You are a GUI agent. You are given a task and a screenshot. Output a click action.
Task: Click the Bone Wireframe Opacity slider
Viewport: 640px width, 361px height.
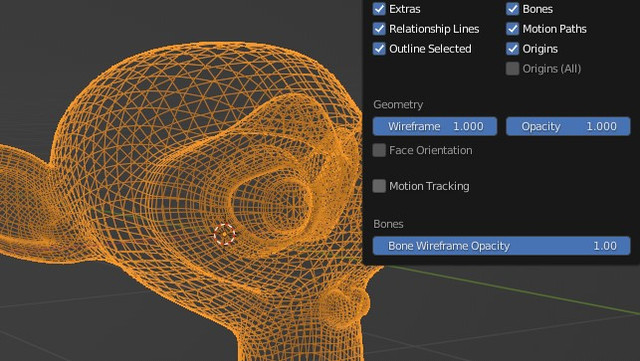(x=501, y=246)
